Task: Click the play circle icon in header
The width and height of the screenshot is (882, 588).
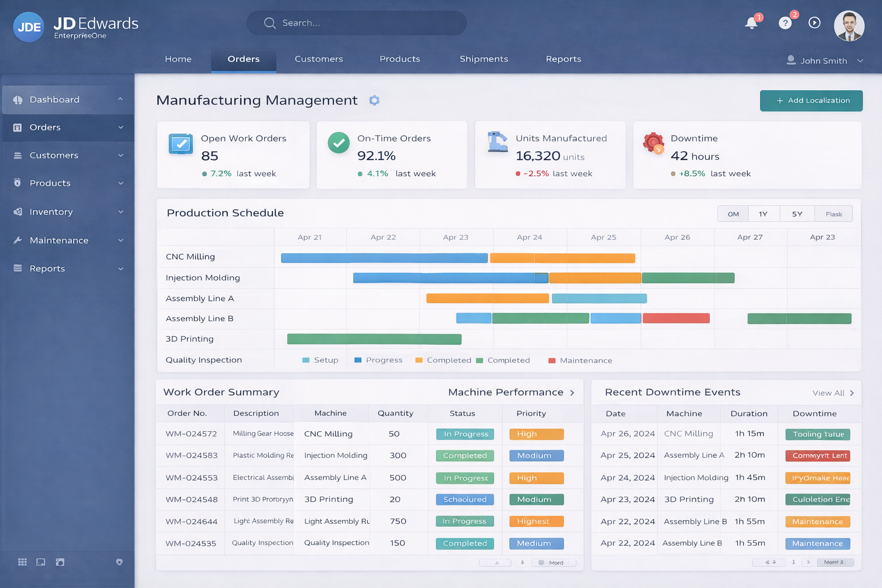Action: (x=814, y=23)
